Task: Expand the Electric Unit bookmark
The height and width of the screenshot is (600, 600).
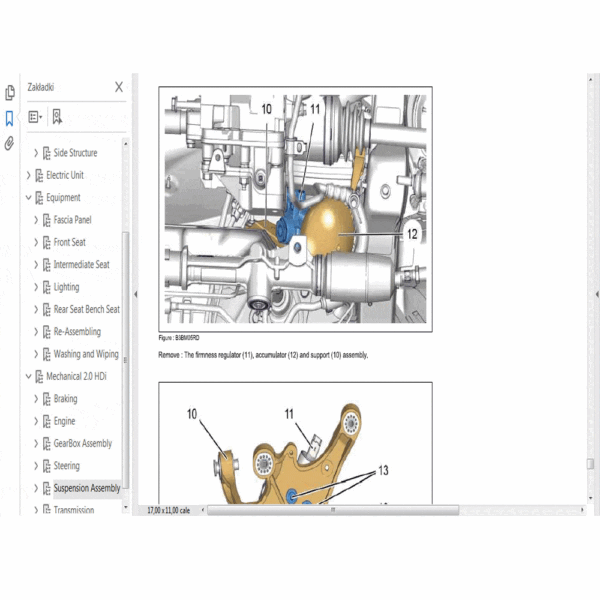Action: [28, 175]
